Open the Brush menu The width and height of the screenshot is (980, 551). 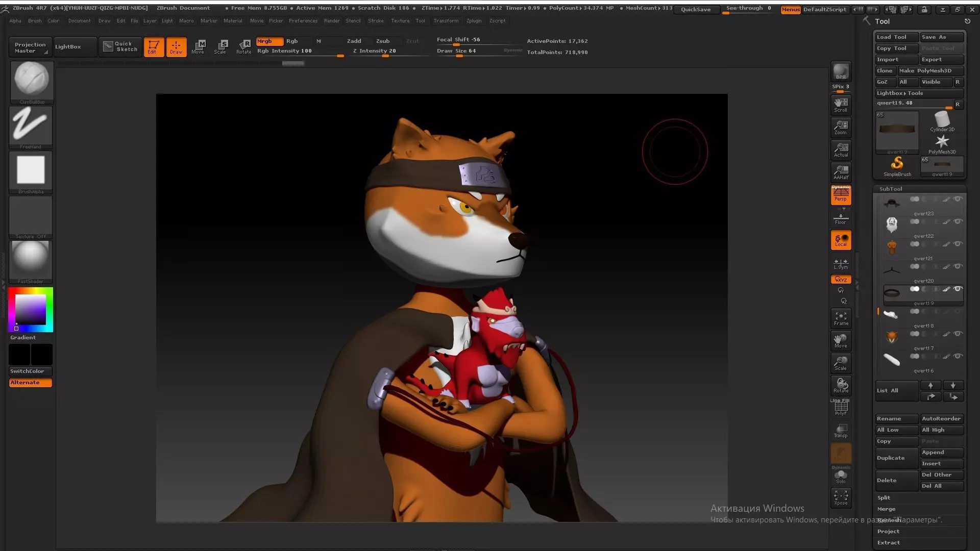pos(35,21)
